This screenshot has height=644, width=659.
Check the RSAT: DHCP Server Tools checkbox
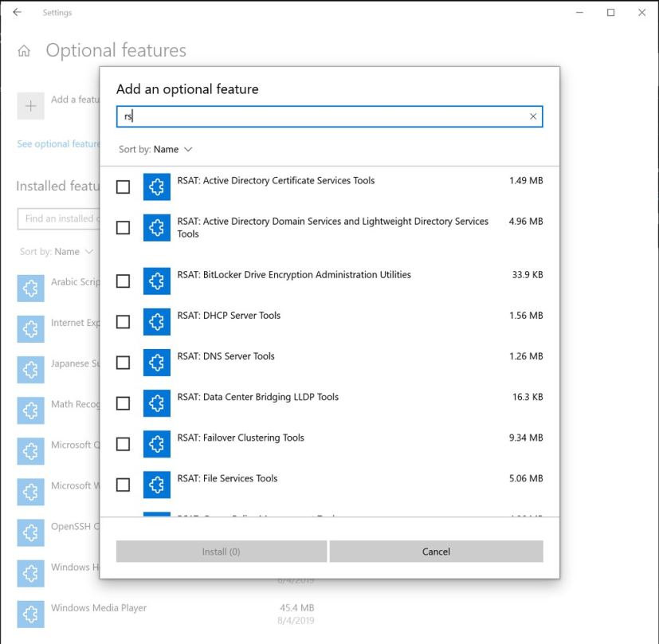tap(123, 321)
